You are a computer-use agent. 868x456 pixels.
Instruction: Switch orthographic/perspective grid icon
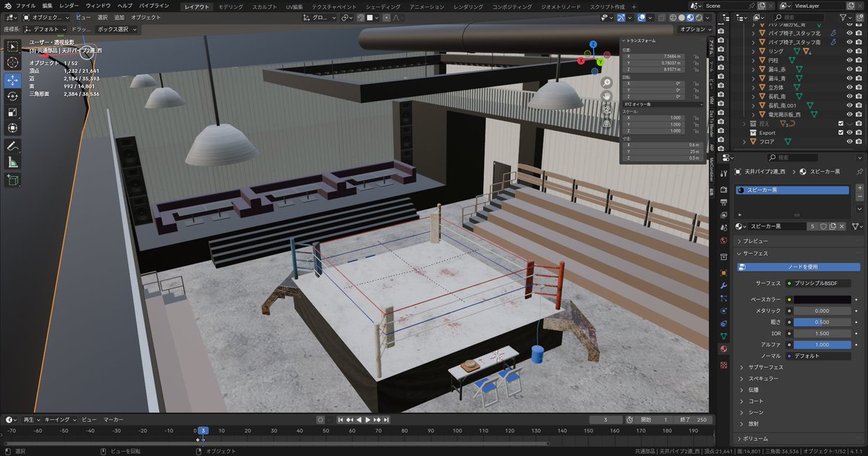coord(608,124)
